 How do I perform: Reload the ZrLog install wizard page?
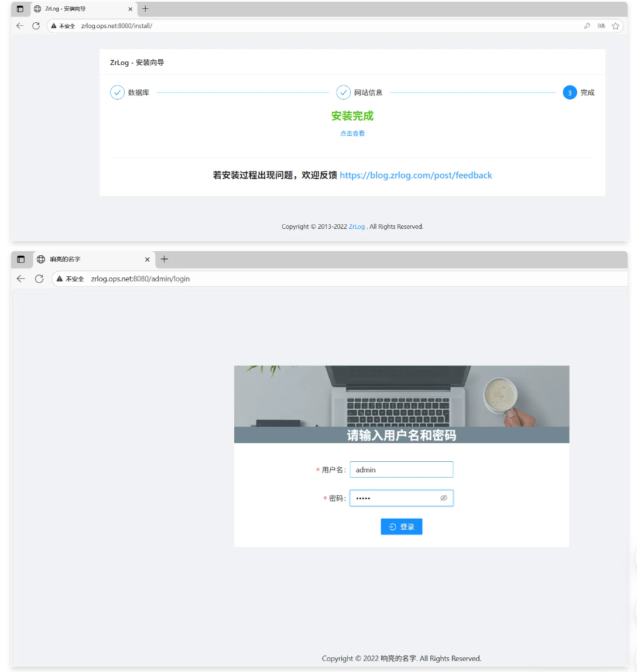coord(36,26)
